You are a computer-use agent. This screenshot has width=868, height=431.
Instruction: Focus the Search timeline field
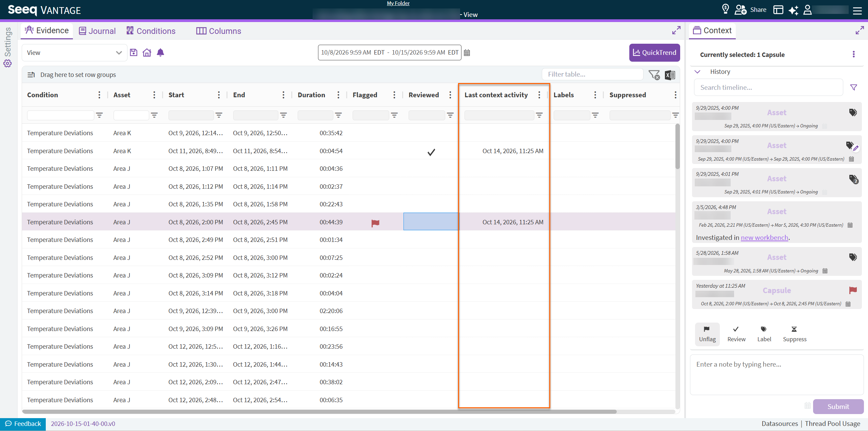coord(768,87)
